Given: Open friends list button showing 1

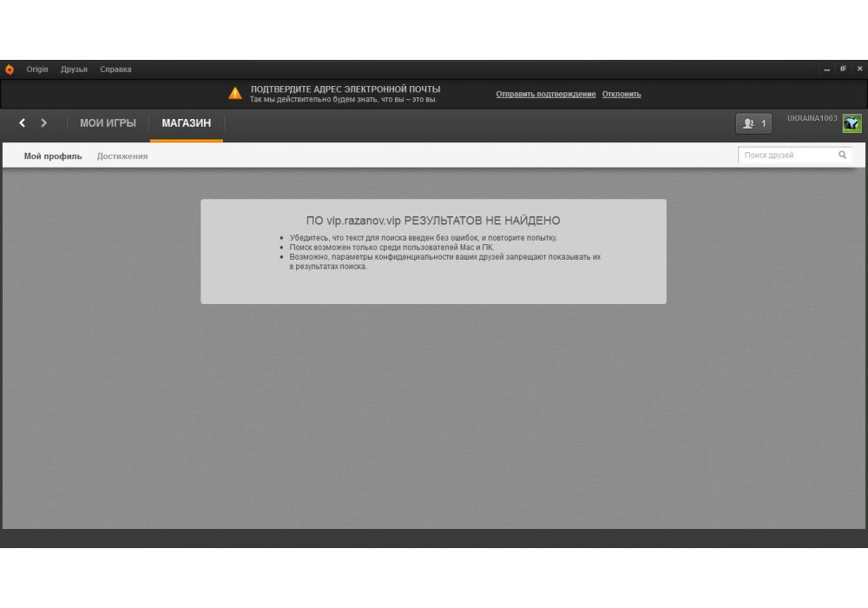Looking at the screenshot, I should coord(754,123).
